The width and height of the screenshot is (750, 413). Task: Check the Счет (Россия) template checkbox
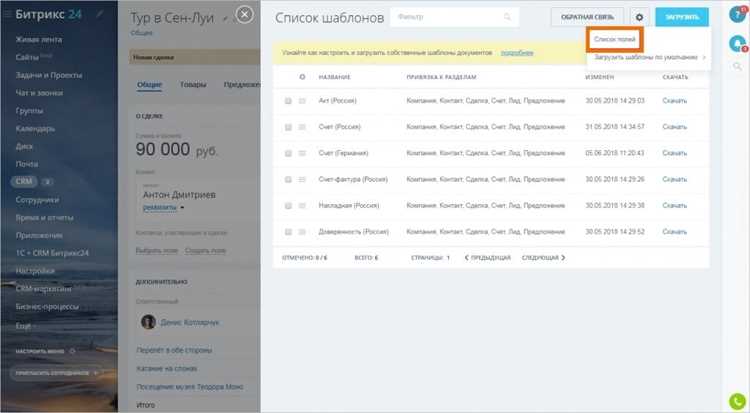[288, 127]
